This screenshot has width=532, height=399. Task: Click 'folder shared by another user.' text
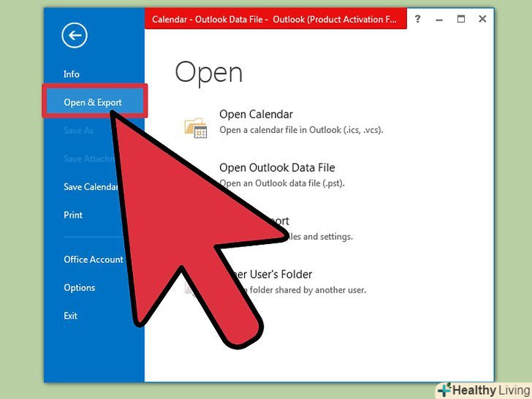tap(308, 289)
